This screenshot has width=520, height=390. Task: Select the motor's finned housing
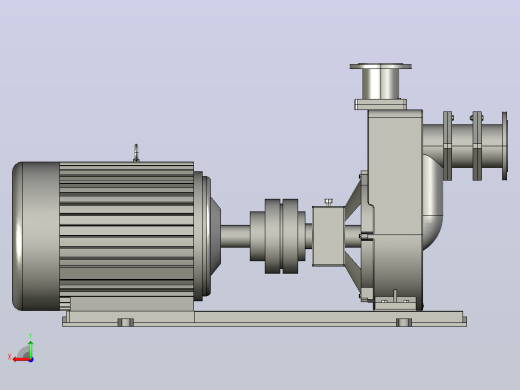[x=127, y=230]
